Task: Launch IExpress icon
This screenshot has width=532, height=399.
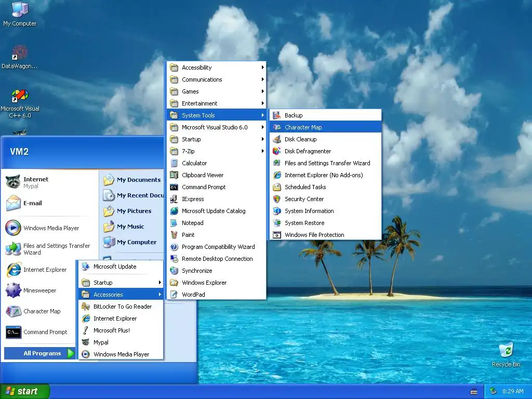Action: (174, 199)
